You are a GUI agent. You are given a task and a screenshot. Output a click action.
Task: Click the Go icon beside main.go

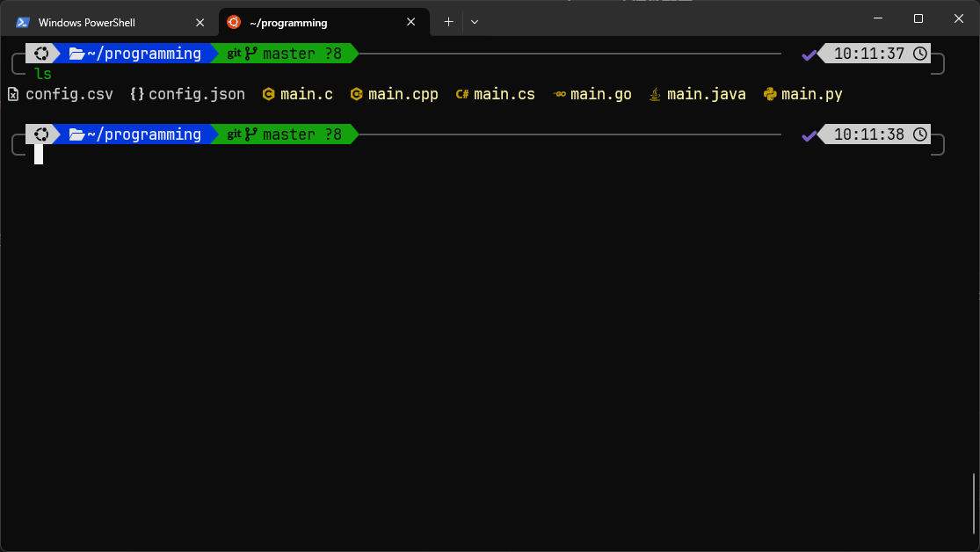point(559,94)
